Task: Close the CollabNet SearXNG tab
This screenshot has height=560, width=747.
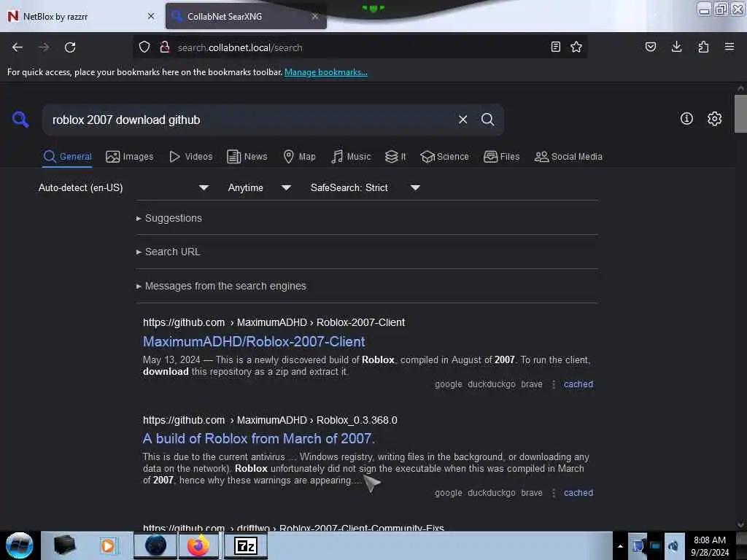Action: (x=315, y=16)
